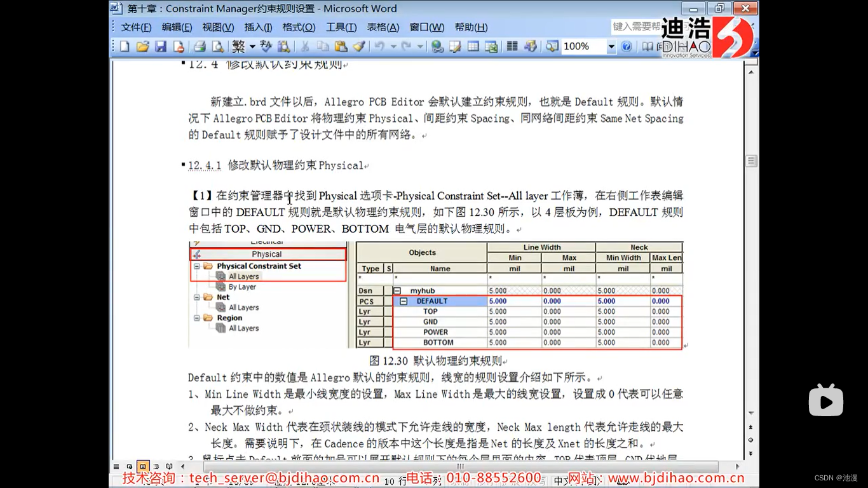
Task: Click the vertical scrollbar thumb
Action: pos(751,161)
